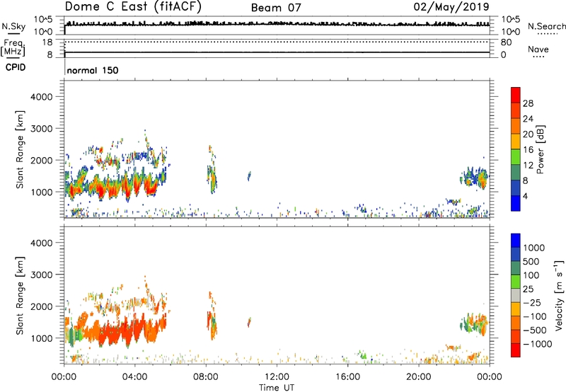Click the "18" tick on the frequency axis
Viewport: 566px width, 392px height.
47,42
